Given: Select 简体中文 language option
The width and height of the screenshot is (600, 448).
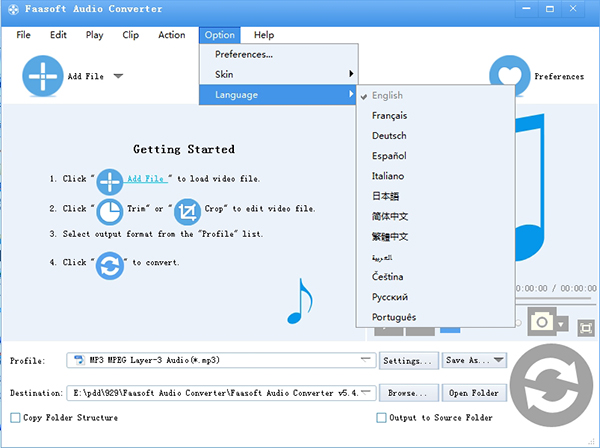Looking at the screenshot, I should [x=435, y=216].
